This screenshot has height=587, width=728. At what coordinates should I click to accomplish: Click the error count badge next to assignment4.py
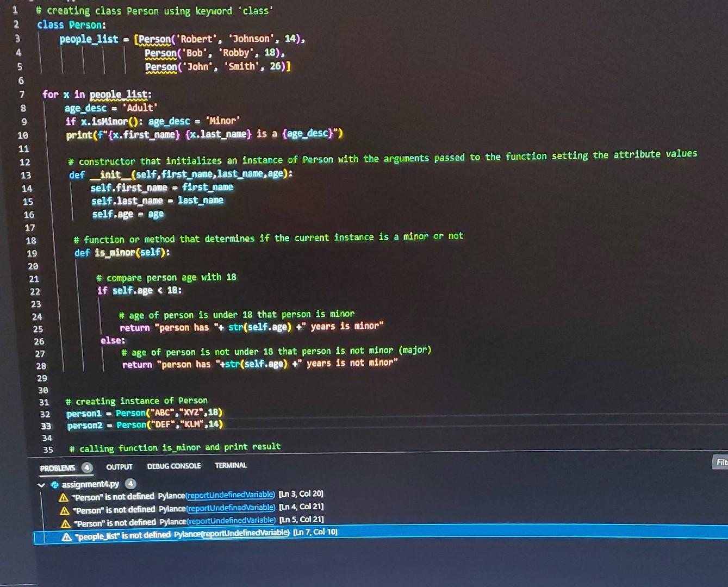coord(129,484)
